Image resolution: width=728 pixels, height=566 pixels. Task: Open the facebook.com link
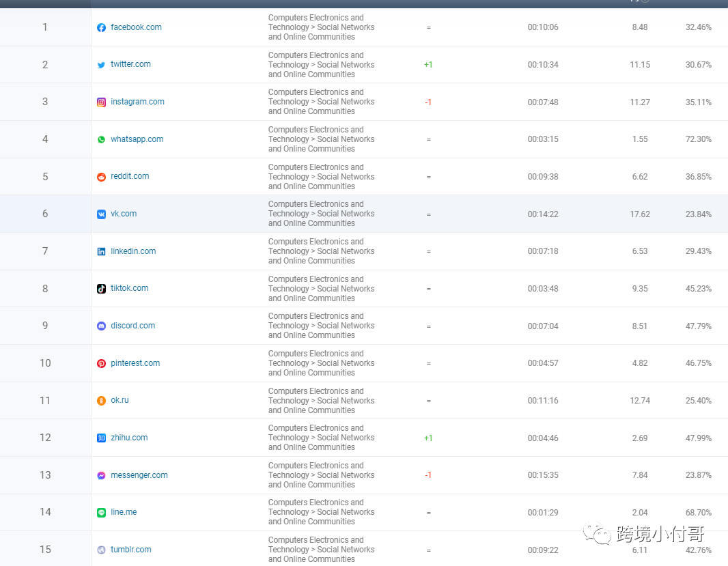point(136,27)
